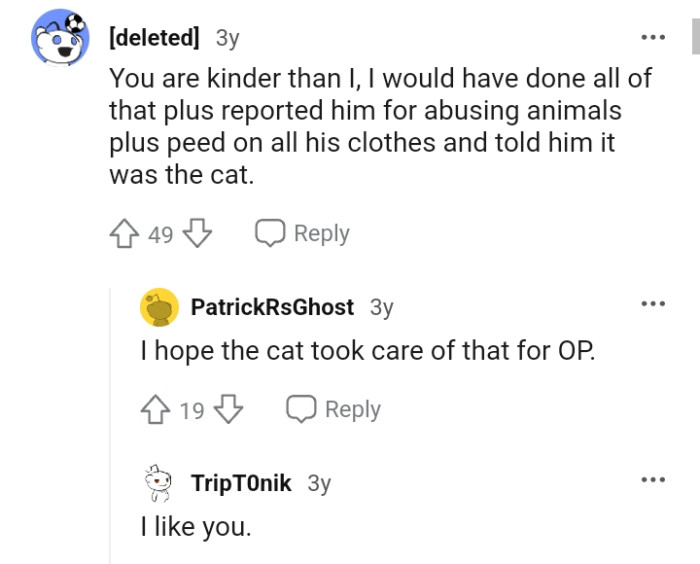Click TripT0nik's avatar icon
This screenshot has width=700, height=564.
pyautogui.click(x=159, y=484)
